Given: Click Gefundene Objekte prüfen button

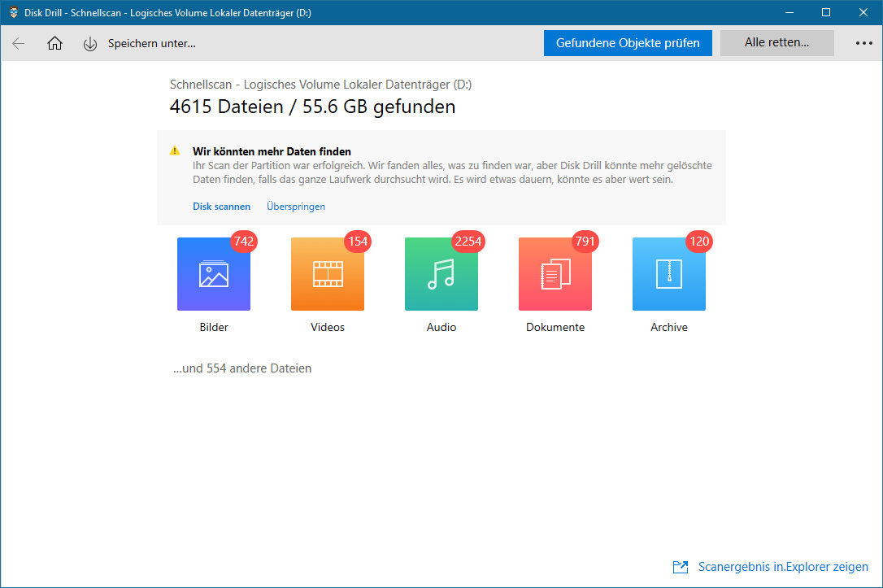Looking at the screenshot, I should [x=628, y=43].
